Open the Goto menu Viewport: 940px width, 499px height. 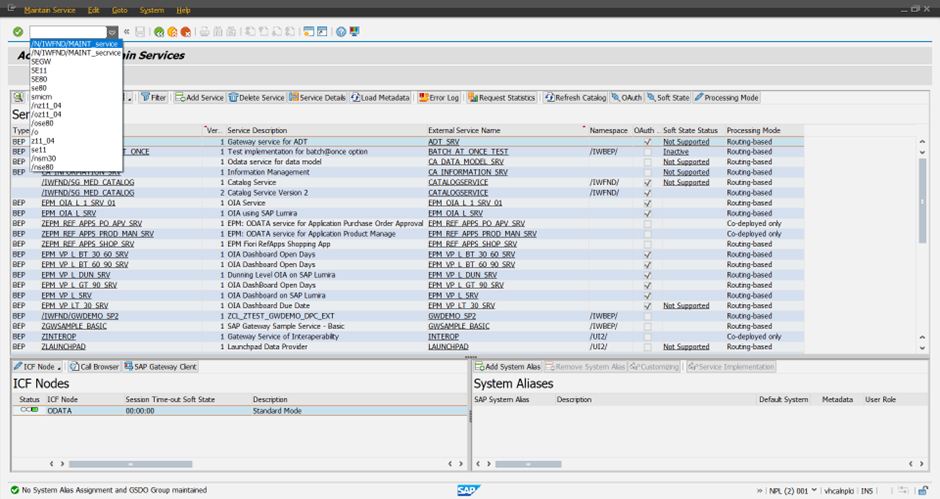[120, 10]
